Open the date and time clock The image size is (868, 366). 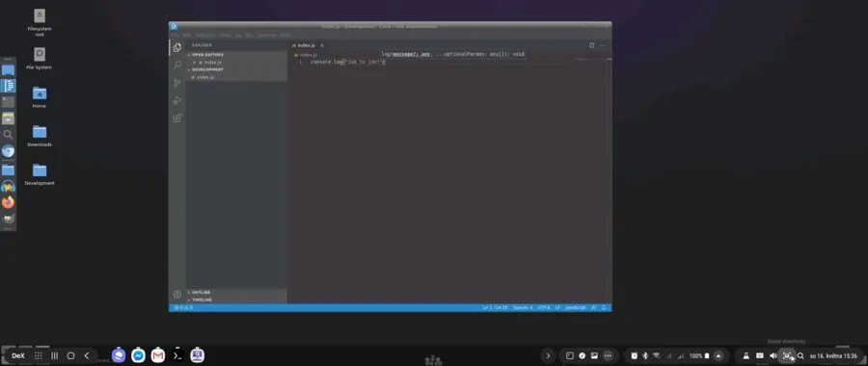tap(833, 355)
